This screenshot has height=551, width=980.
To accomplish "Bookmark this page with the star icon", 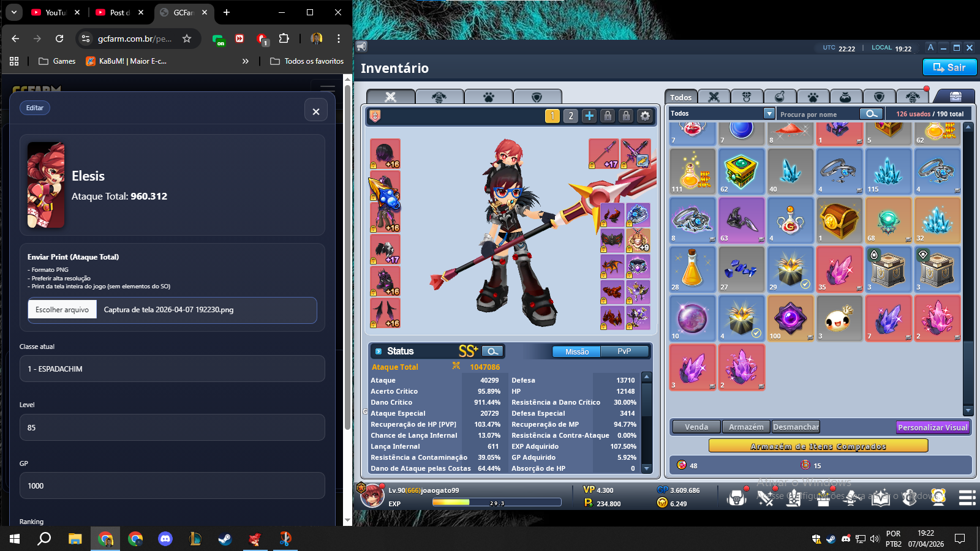I will click(187, 39).
